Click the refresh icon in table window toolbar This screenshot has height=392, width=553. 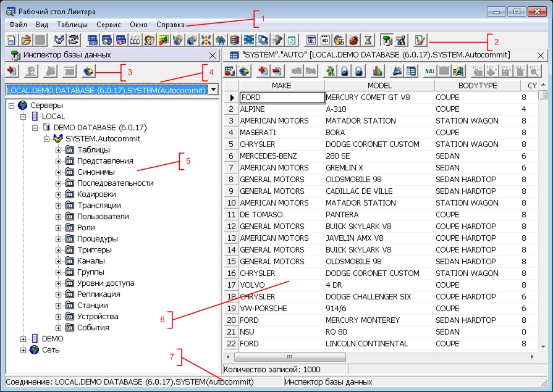coord(244,71)
